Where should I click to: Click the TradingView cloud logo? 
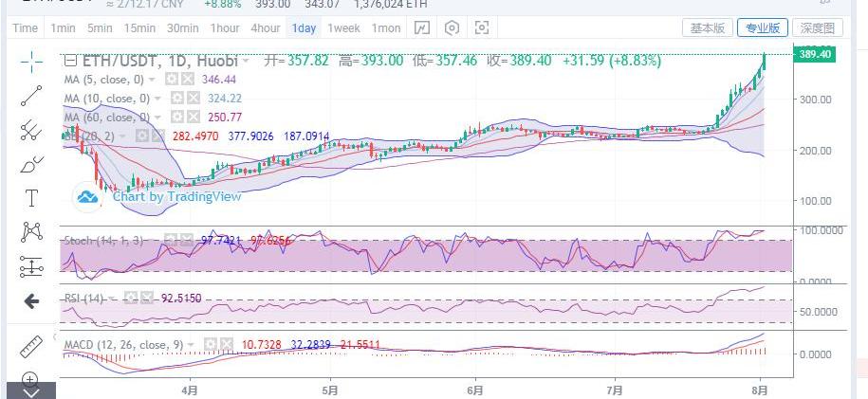87,196
